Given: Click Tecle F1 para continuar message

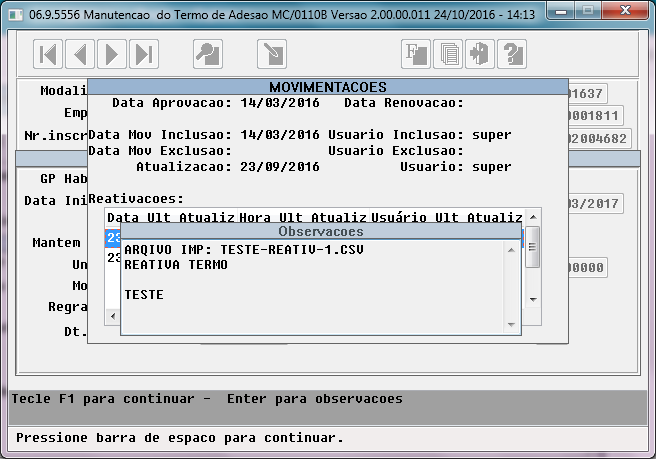Looking at the screenshot, I should [x=103, y=399].
